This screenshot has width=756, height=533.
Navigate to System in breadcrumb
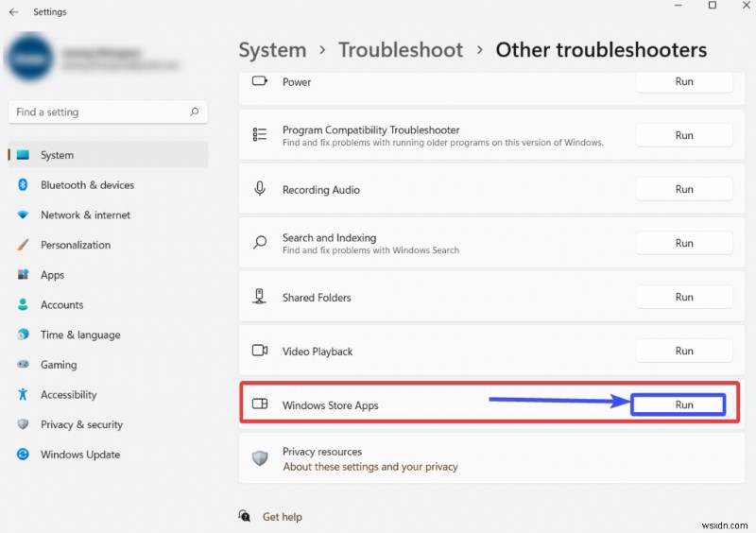(272, 50)
